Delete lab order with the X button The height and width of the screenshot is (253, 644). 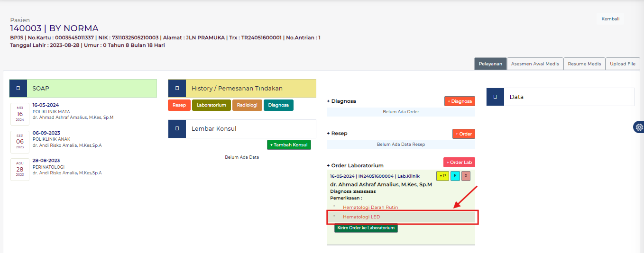(466, 176)
